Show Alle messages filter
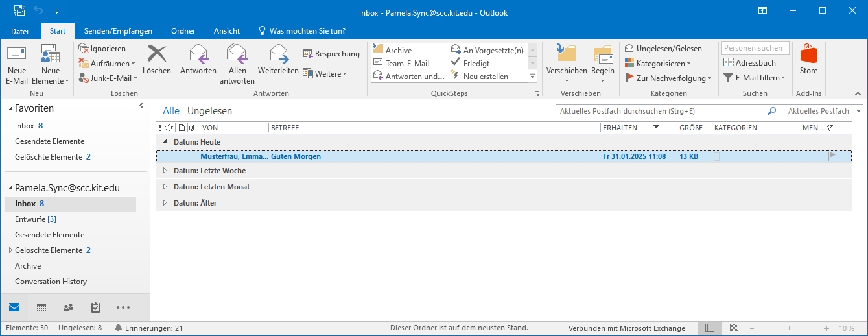 (x=171, y=111)
